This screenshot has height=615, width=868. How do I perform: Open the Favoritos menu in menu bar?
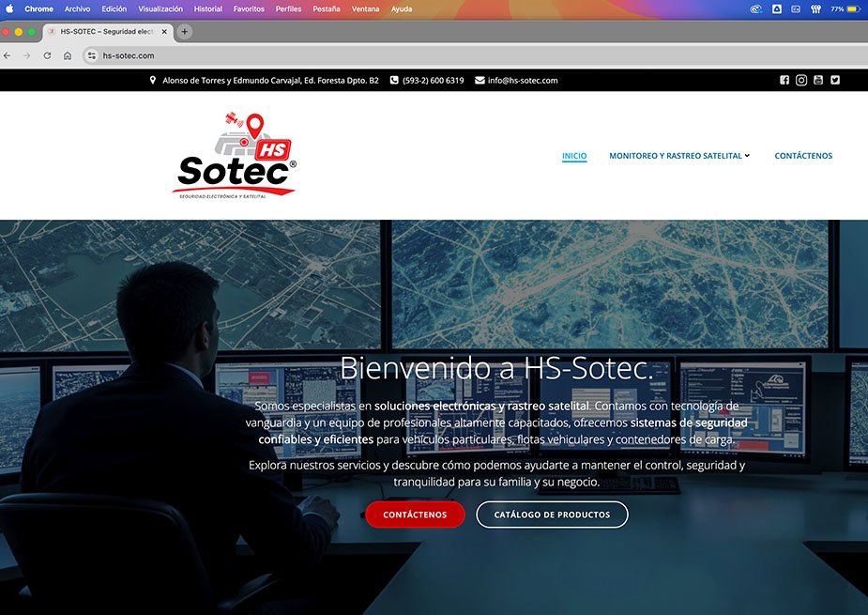pos(249,8)
